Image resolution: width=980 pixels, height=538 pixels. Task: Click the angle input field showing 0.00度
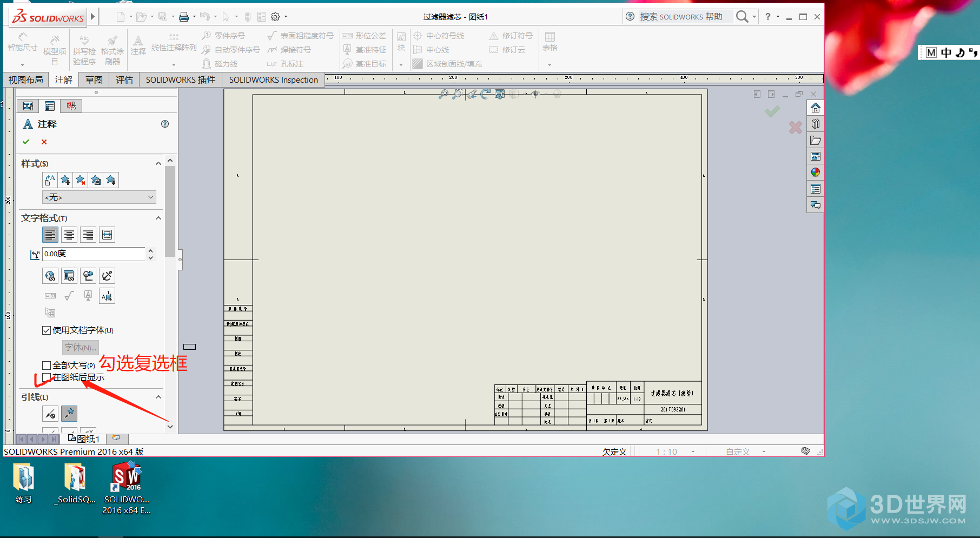(94, 254)
